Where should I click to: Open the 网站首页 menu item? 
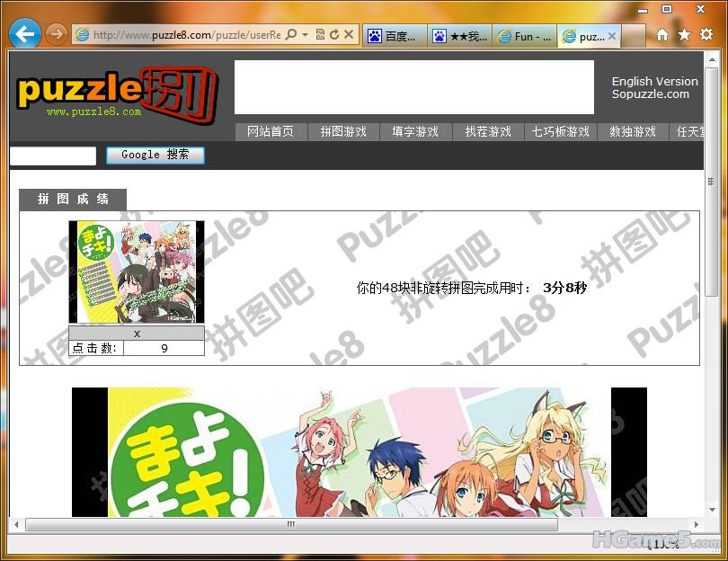coord(271,131)
